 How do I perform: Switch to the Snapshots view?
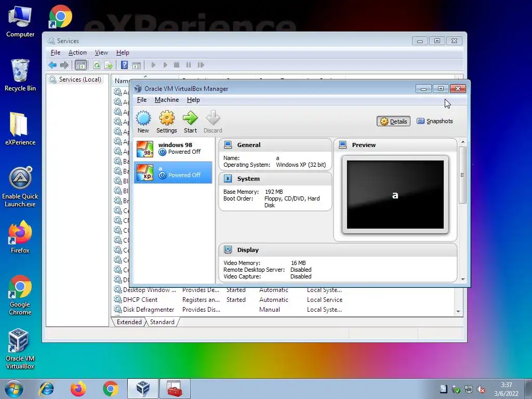435,121
